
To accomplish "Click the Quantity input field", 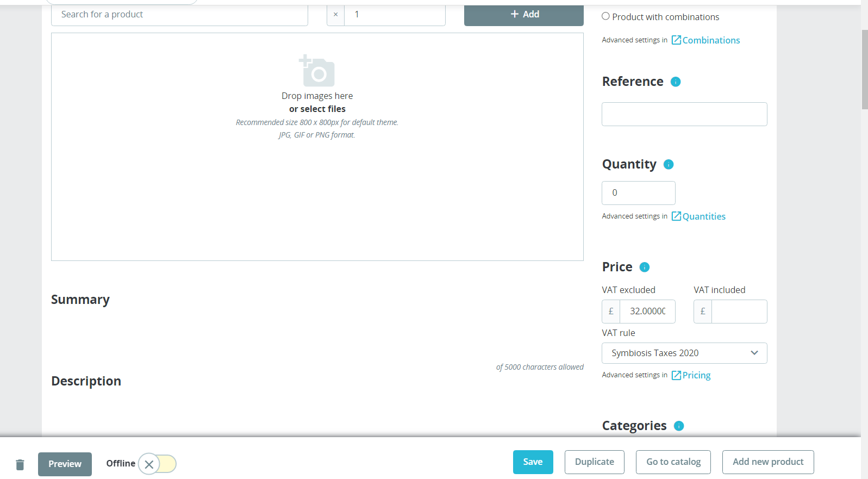I will [639, 193].
